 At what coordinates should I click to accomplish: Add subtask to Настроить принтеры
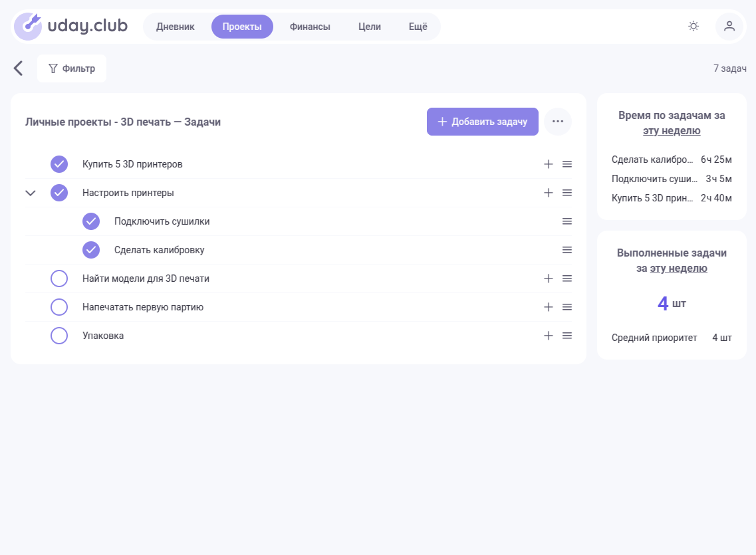[548, 193]
